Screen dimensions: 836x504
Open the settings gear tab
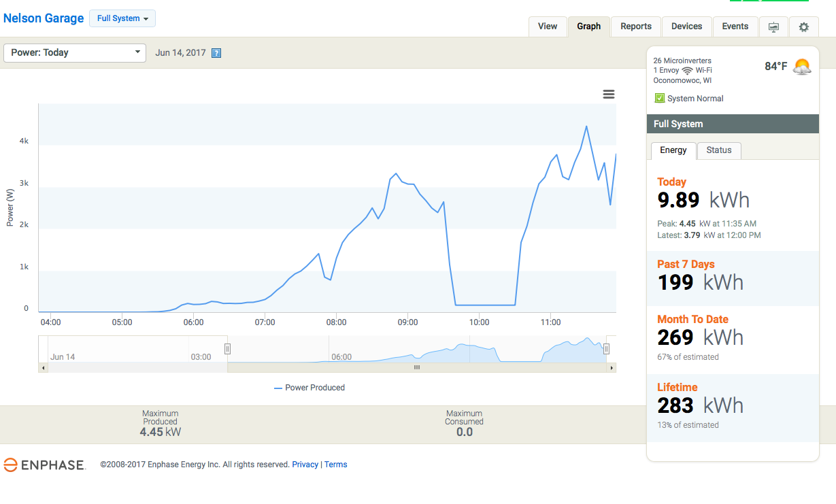804,27
